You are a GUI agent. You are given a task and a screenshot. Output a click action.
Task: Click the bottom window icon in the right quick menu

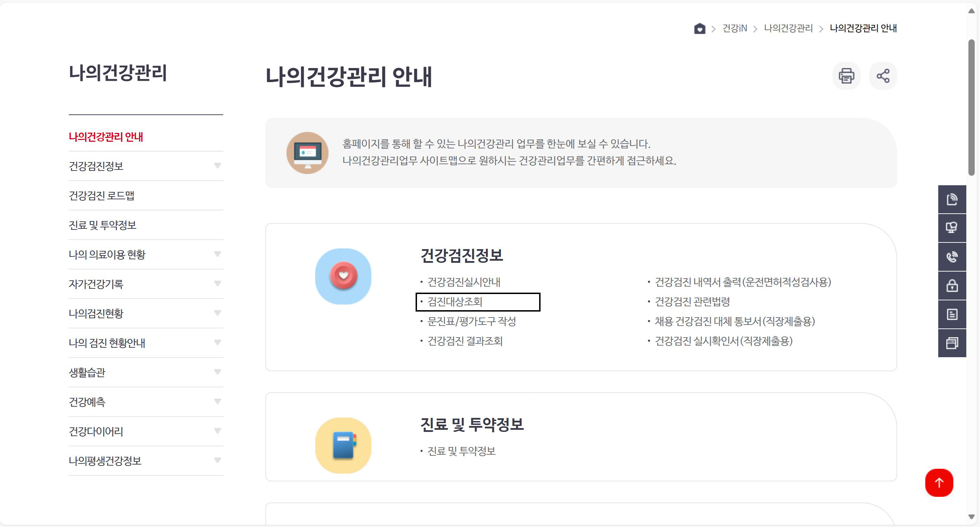[x=952, y=343]
